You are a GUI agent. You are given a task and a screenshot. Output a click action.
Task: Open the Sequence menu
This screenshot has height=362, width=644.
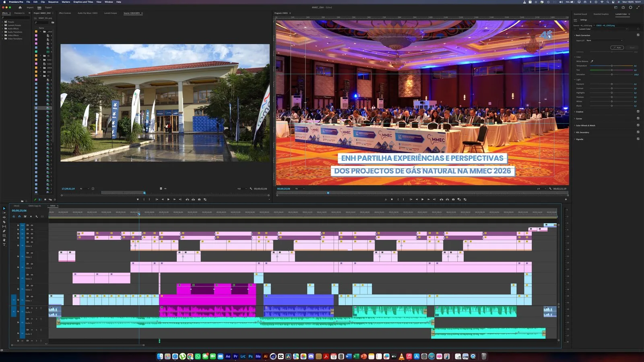(53, 2)
